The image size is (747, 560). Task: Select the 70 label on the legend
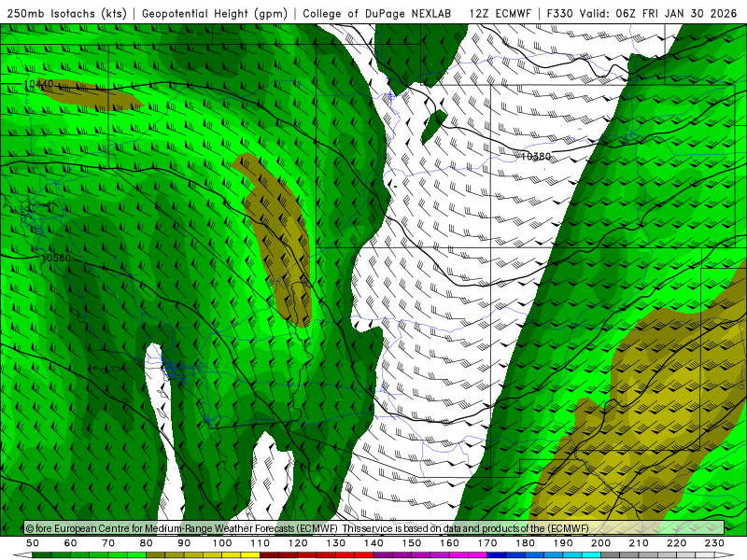(108, 543)
